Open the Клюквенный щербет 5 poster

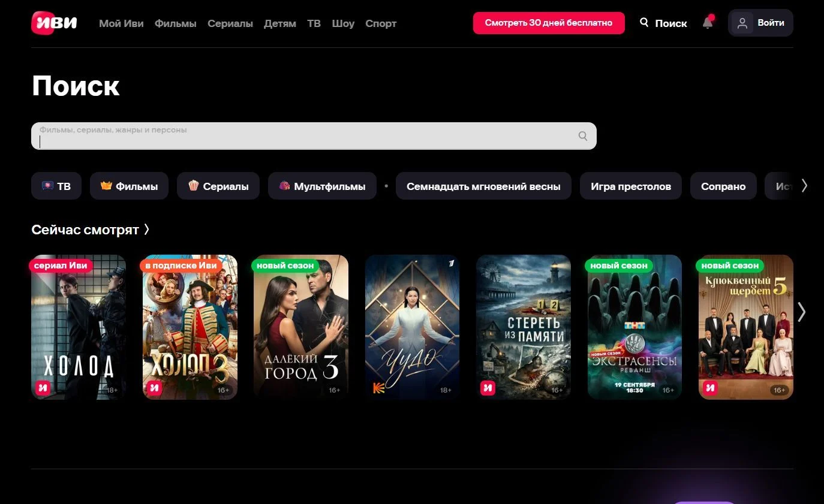[746, 327]
